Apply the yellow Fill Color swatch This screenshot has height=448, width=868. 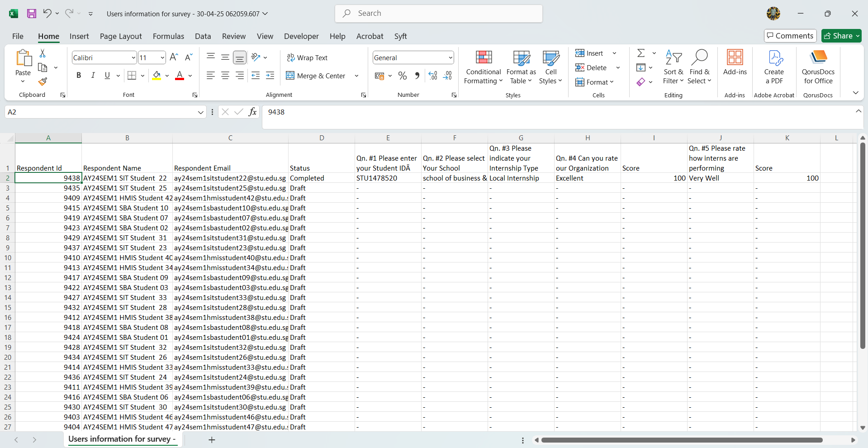(157, 76)
